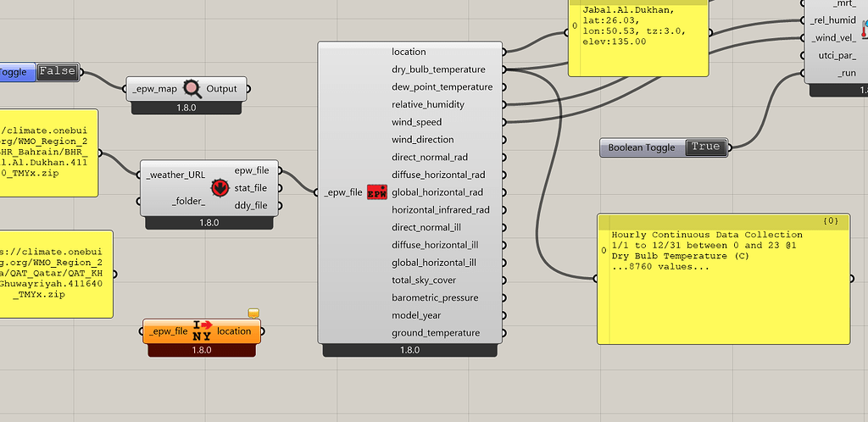The width and height of the screenshot is (868, 422).
Task: Select the model_year output
Action: (x=416, y=315)
